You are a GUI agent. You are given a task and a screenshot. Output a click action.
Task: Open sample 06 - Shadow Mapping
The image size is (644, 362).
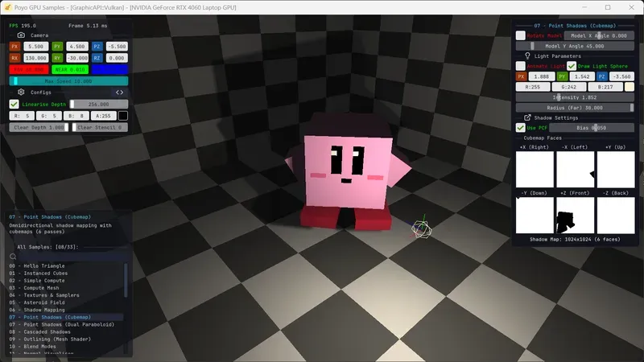pyautogui.click(x=66, y=310)
